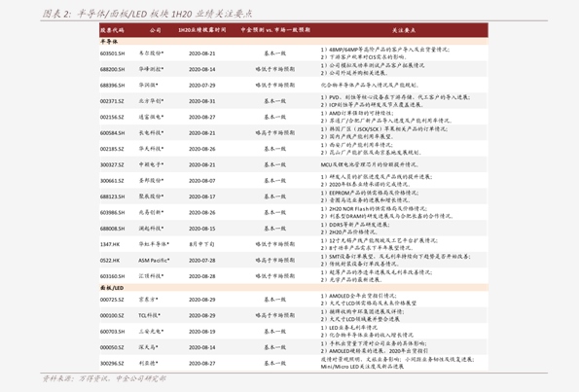Select the stock code 002371.SZ
The width and height of the screenshot is (579, 392).
click(112, 101)
